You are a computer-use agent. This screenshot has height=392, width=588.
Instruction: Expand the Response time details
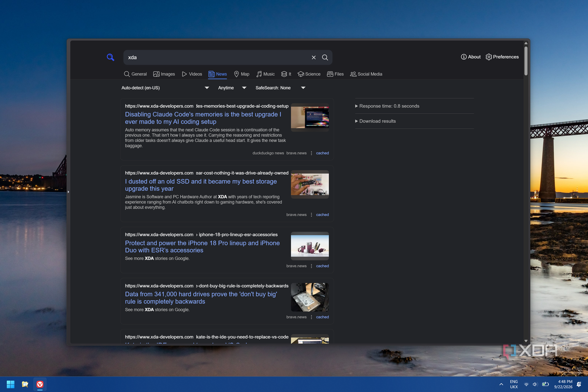pyautogui.click(x=387, y=106)
